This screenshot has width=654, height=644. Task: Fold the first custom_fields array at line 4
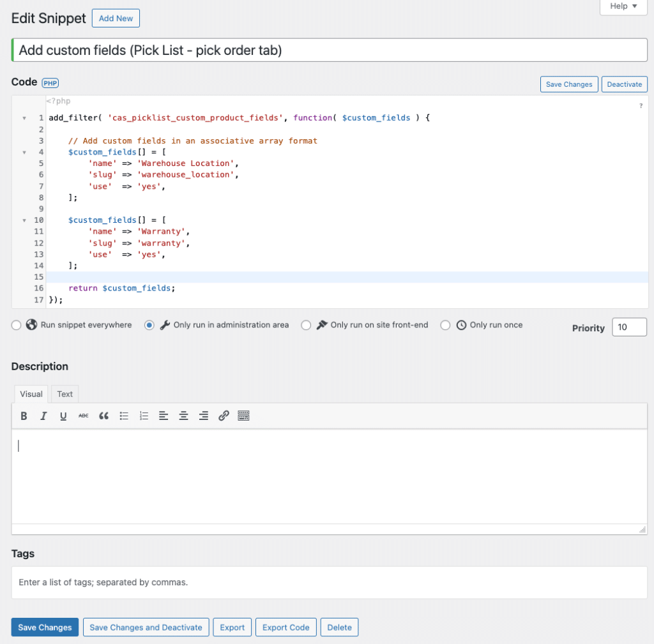coord(24,153)
